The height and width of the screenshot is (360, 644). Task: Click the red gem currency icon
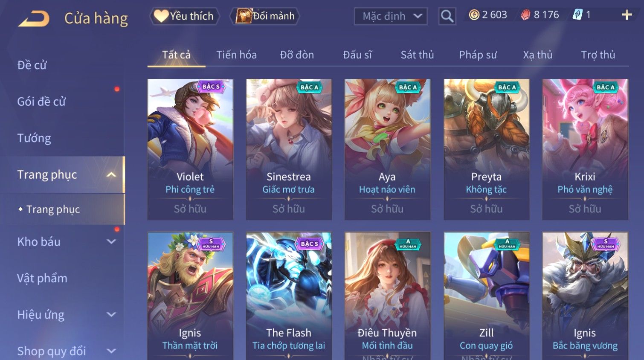tap(525, 15)
